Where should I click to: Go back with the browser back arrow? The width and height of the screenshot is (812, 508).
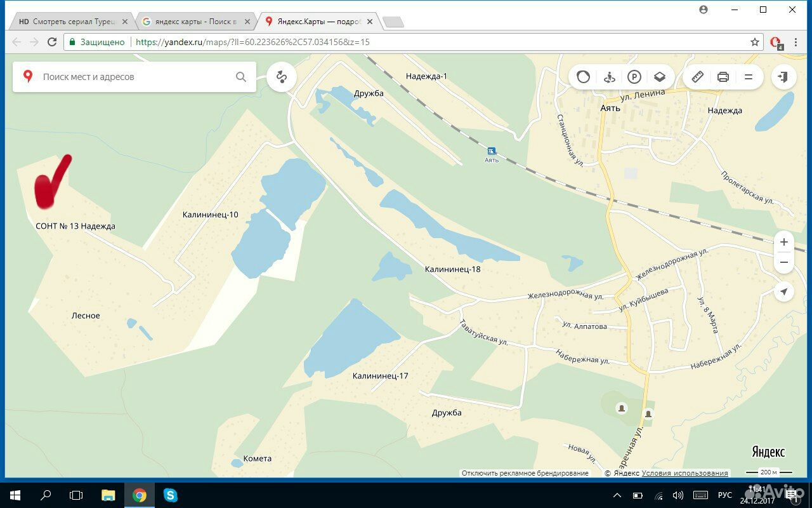16,42
